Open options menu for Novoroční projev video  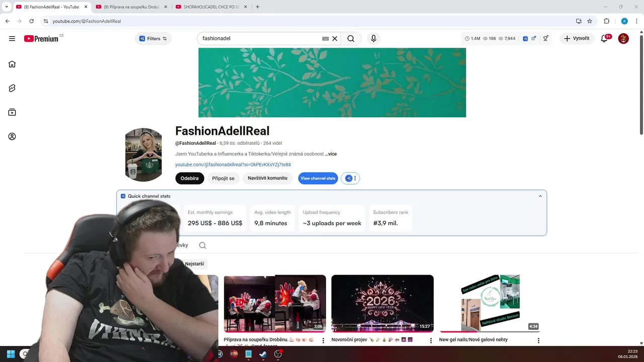pos(431,341)
